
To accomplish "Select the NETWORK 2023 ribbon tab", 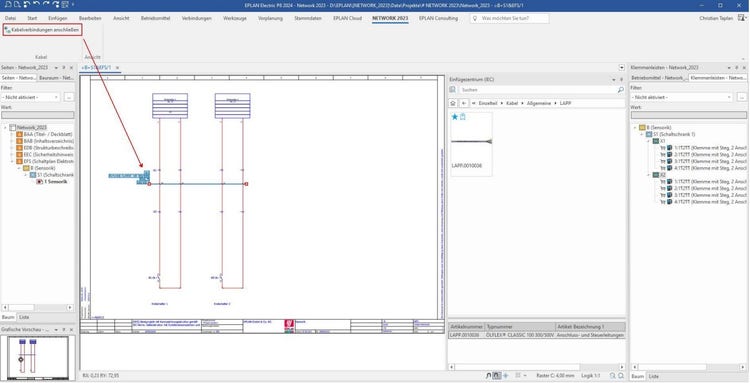I will coord(390,18).
